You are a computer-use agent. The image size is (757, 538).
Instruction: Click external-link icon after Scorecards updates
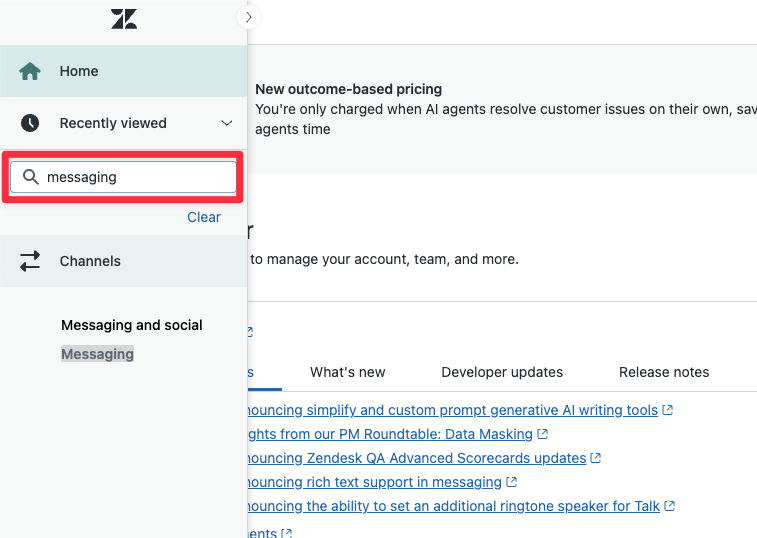click(596, 458)
